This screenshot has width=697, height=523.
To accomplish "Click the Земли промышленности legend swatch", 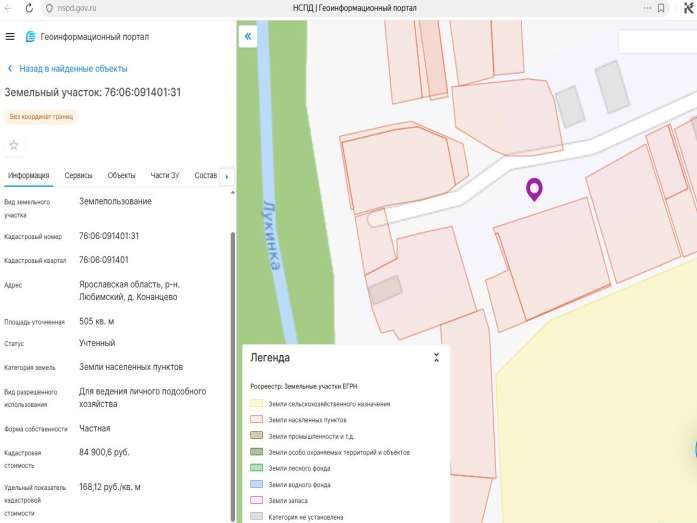I will coord(256,435).
